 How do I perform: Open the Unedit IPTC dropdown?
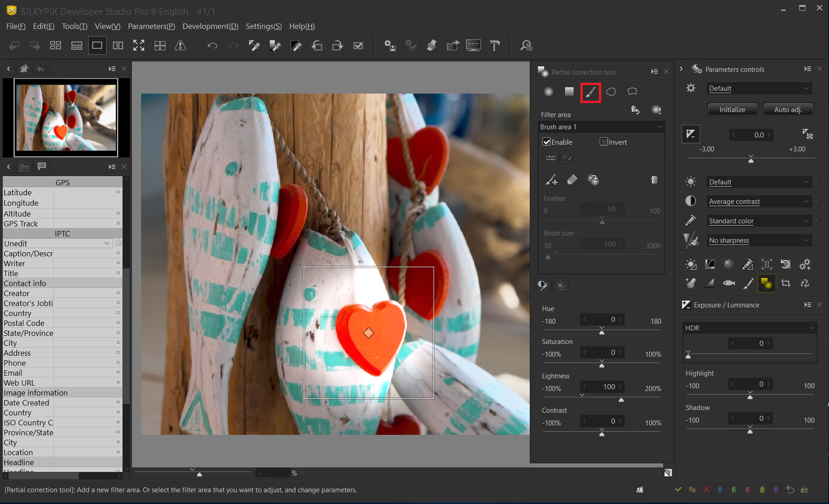[57, 244]
